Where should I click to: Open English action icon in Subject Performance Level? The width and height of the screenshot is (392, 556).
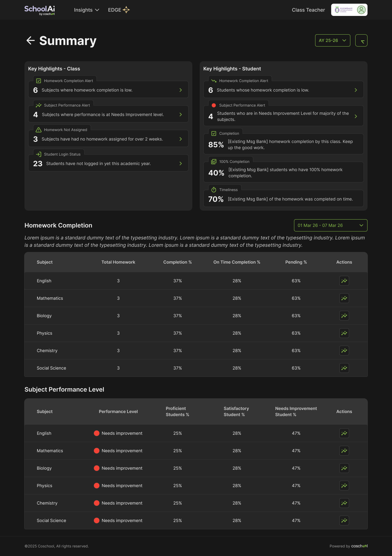tap(344, 433)
